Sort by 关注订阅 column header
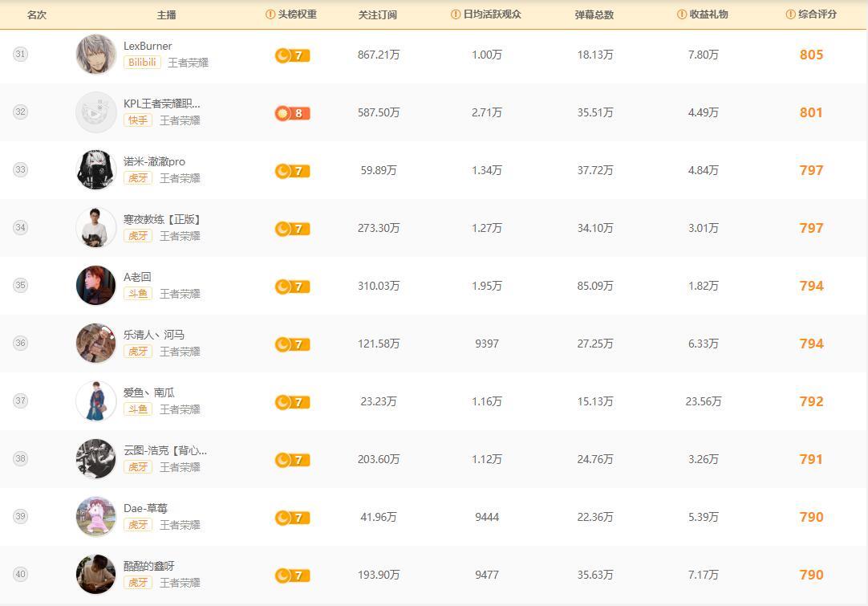Image resolution: width=868 pixels, height=606 pixels. [377, 14]
